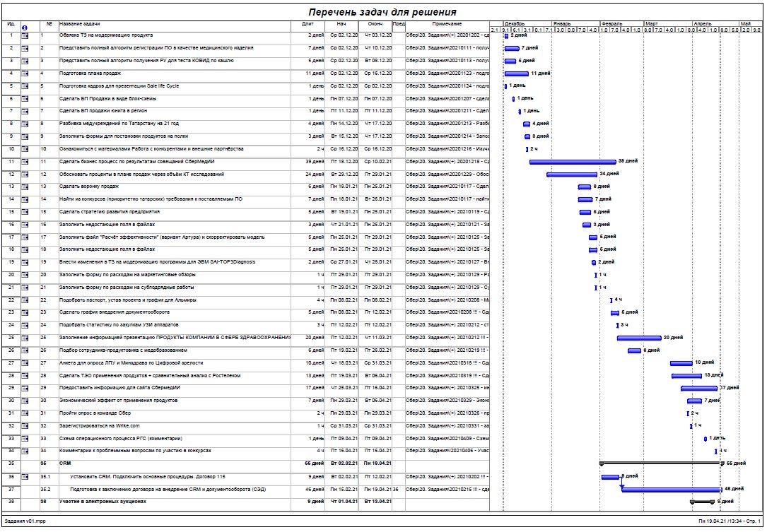The width and height of the screenshot is (767, 532).
Task: Select task 'Анкета для опроса ЛПУ и Минздрава по Цифровой зрелости'
Action: pyautogui.click(x=131, y=363)
